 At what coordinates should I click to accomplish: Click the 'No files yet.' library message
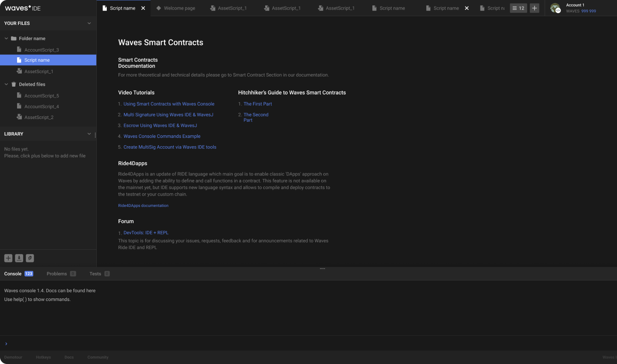(17, 149)
